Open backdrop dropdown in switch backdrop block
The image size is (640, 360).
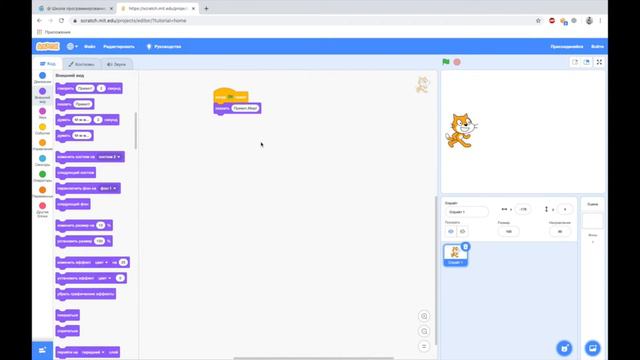[x=108, y=188]
